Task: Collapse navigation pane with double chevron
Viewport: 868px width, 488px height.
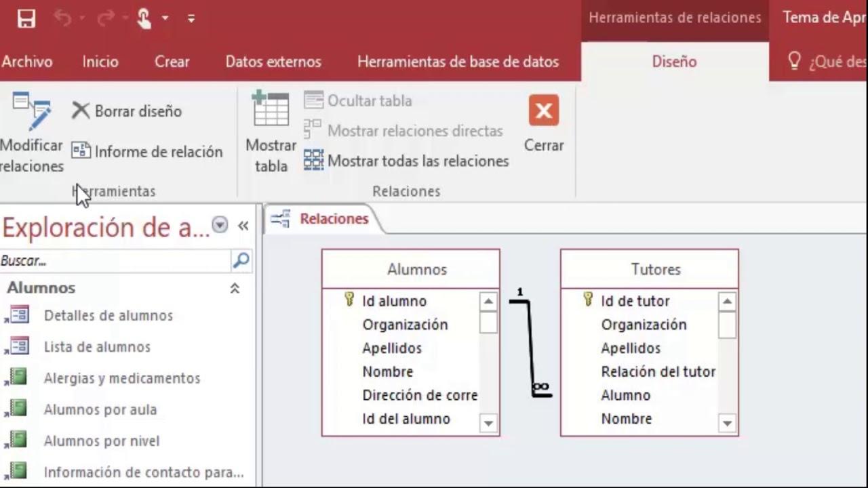Action: tap(243, 226)
